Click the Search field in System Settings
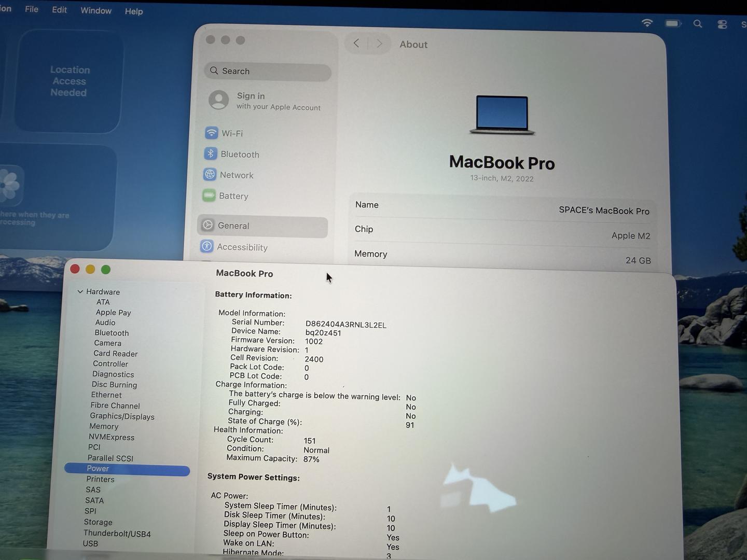Viewport: 747px width, 560px height. coord(268,71)
